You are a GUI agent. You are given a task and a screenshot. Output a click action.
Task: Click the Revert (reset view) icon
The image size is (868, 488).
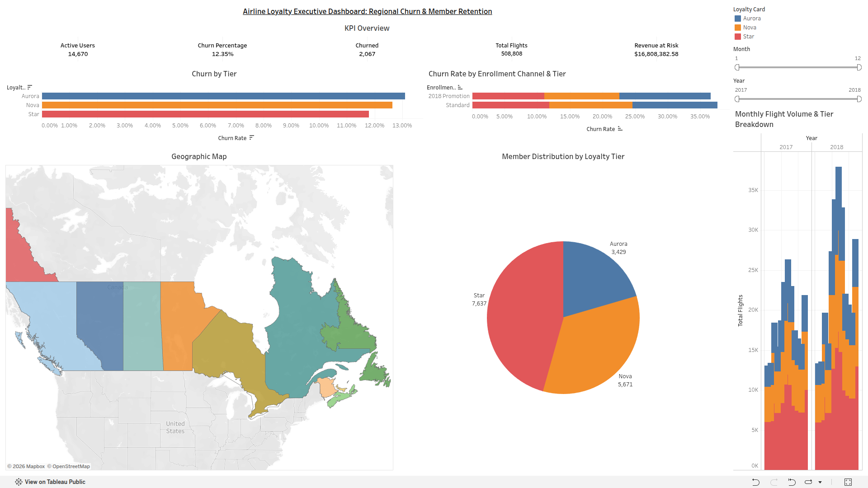(x=792, y=482)
